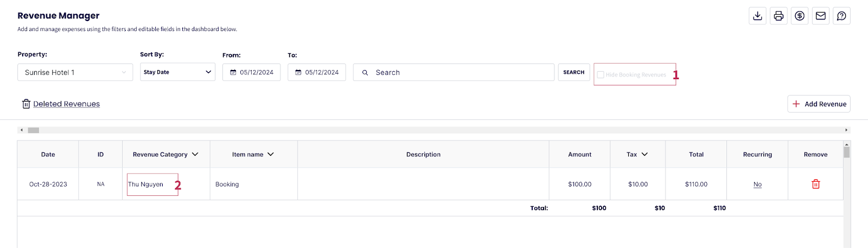The width and height of the screenshot is (868, 248).
Task: Toggle the Hide Booking Revenues checkbox
Action: click(x=601, y=75)
